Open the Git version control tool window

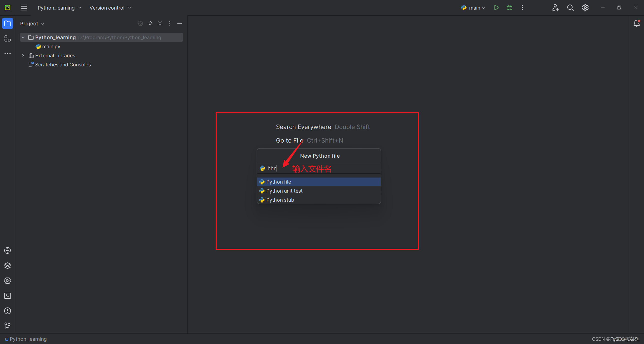(x=8, y=326)
